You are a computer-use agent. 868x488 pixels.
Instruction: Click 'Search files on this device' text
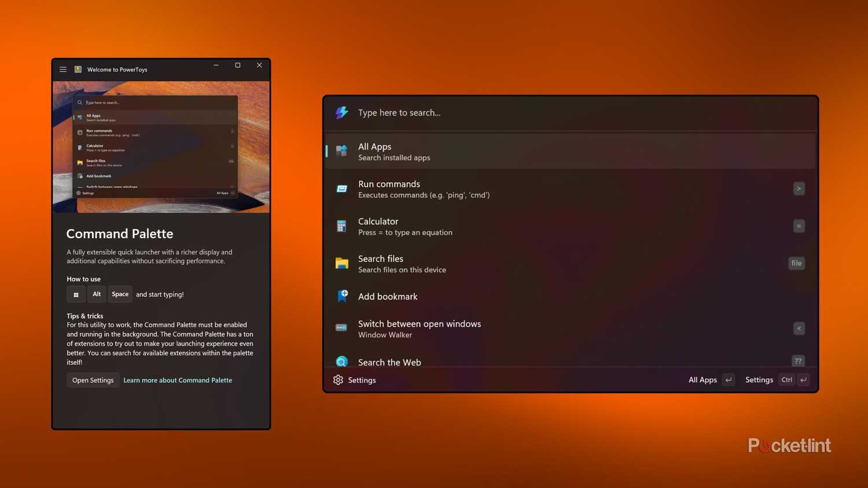(x=402, y=270)
